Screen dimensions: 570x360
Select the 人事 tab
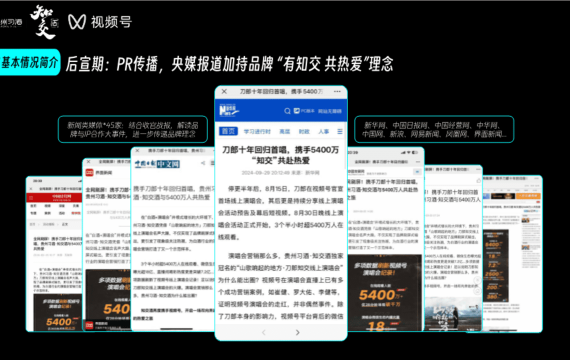coord(324,132)
